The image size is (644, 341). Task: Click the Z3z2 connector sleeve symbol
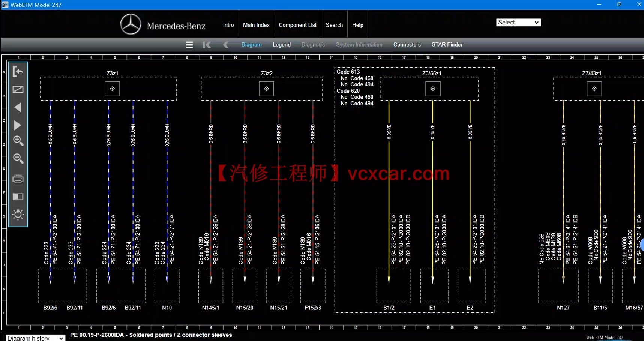(x=266, y=89)
